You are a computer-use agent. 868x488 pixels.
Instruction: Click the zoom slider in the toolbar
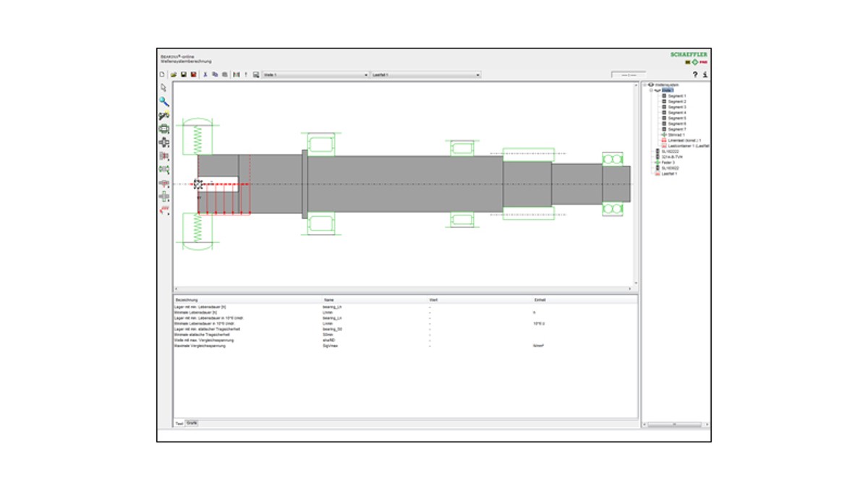click(628, 74)
